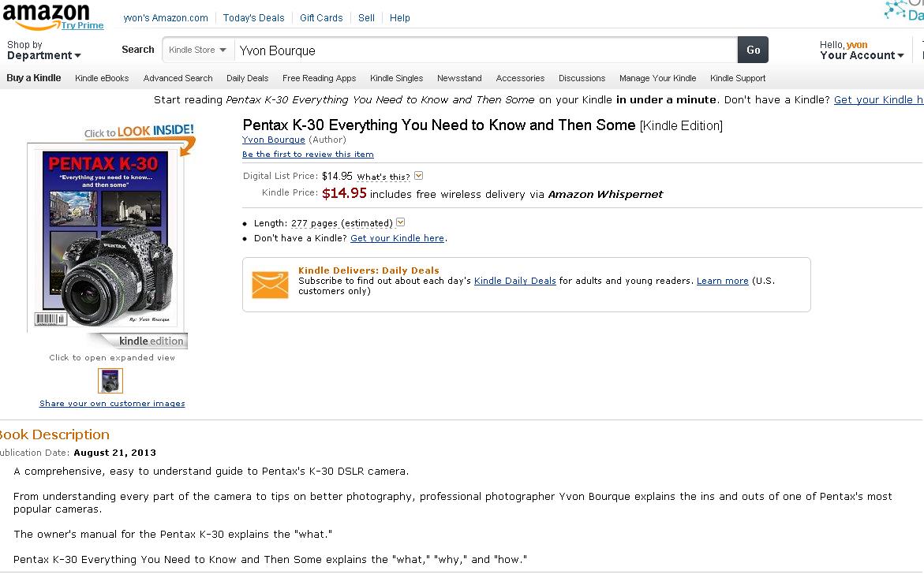Expand the 'What's this?' price info arrow
Image resolution: width=924 pixels, height=578 pixels.
click(x=419, y=176)
